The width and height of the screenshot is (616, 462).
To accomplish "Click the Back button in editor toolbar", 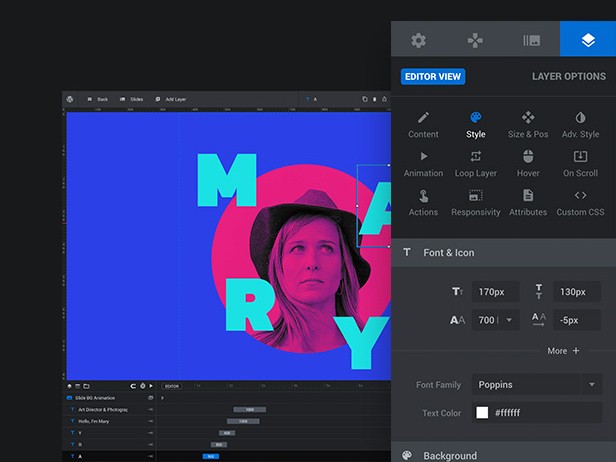I will point(98,99).
